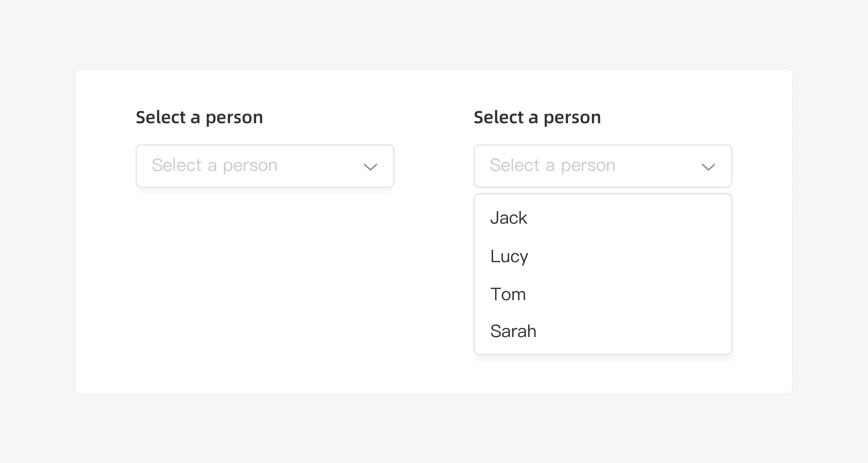The image size is (868, 463).
Task: Click blank space right of Jack option
Action: 640,218
